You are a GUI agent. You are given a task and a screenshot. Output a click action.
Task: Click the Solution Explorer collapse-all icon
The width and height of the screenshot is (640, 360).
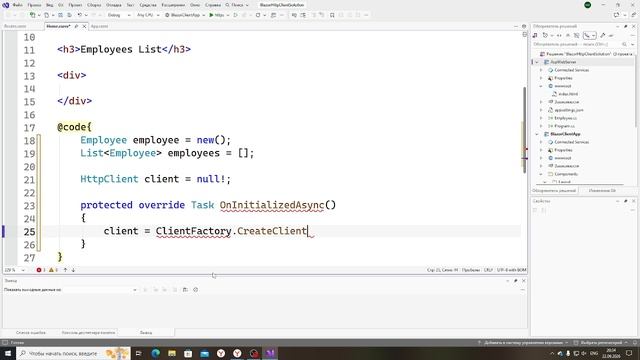[x=568, y=36]
